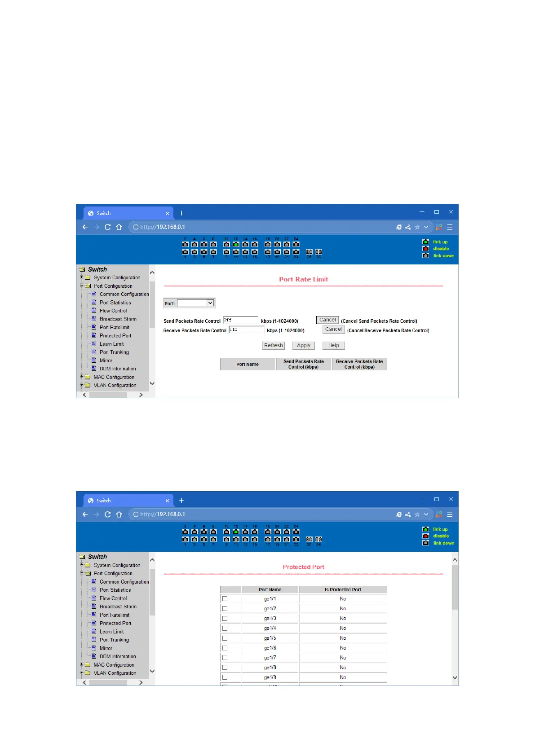Click sidebar horizontal scrollbar thumb in Port Rate Limit window
Screen dimensions: 535x756
pos(108,395)
